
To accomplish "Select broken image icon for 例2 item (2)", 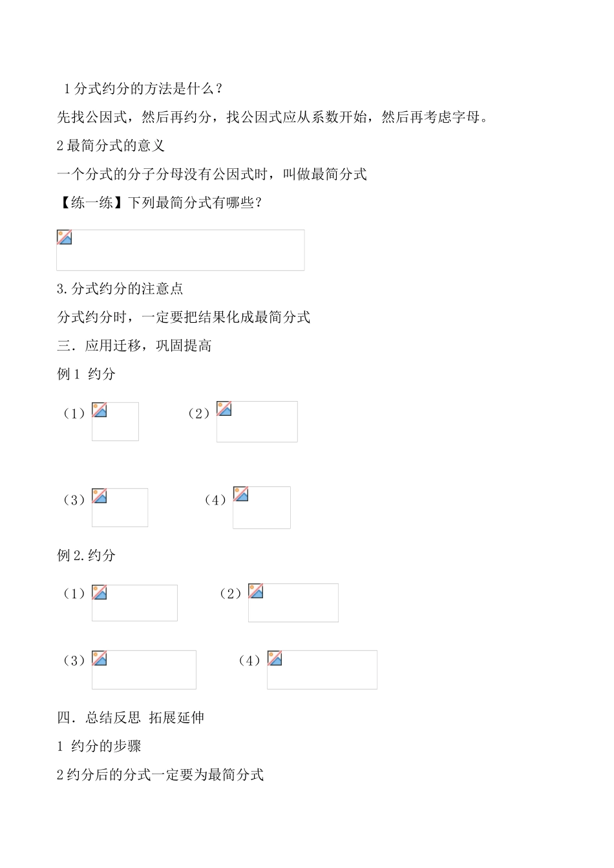I will coord(256,591).
